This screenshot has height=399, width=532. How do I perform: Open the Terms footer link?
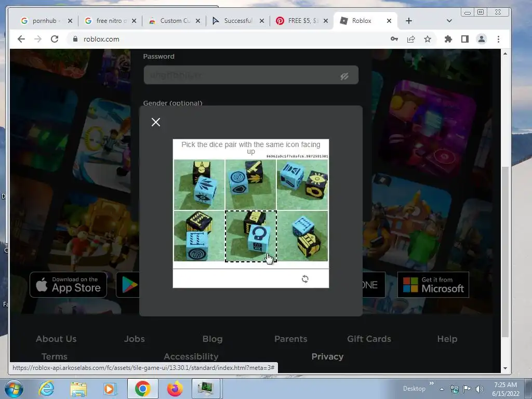54,356
